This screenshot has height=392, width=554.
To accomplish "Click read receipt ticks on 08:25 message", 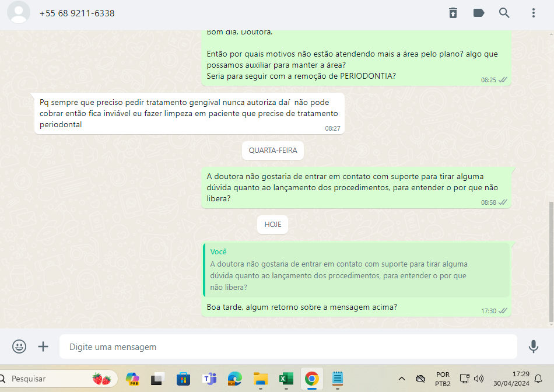I will point(503,80).
